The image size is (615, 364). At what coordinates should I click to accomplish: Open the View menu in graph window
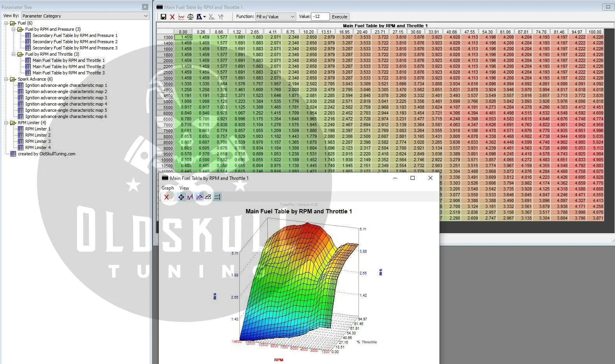coord(184,188)
